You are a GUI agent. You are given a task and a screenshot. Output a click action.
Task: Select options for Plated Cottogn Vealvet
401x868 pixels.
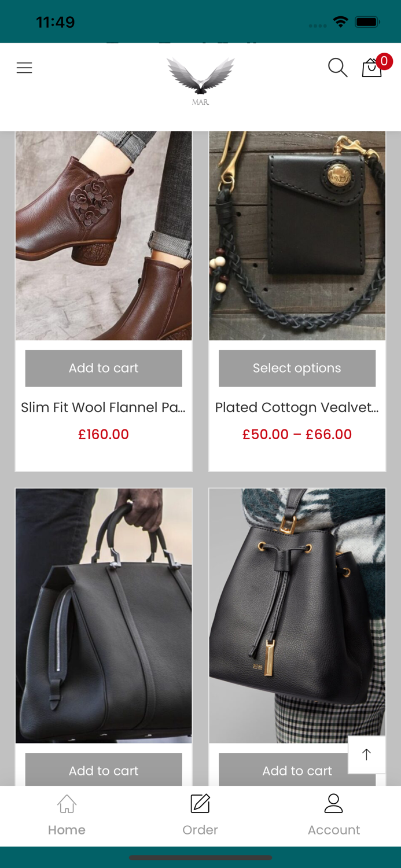(x=297, y=368)
